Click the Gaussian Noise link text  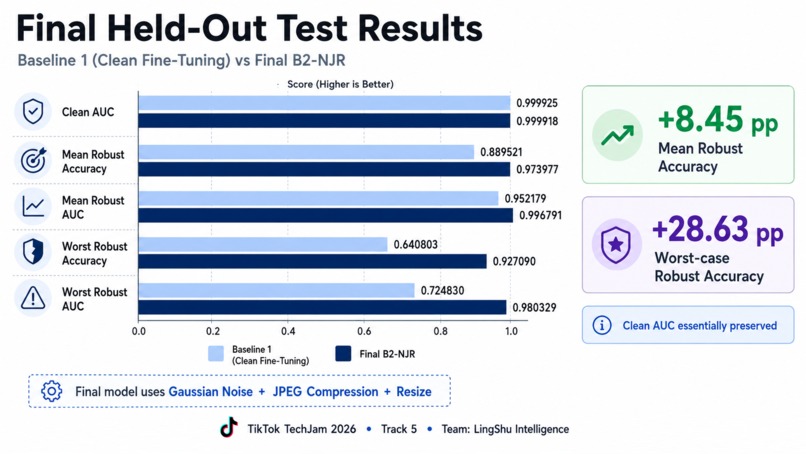pyautogui.click(x=211, y=392)
